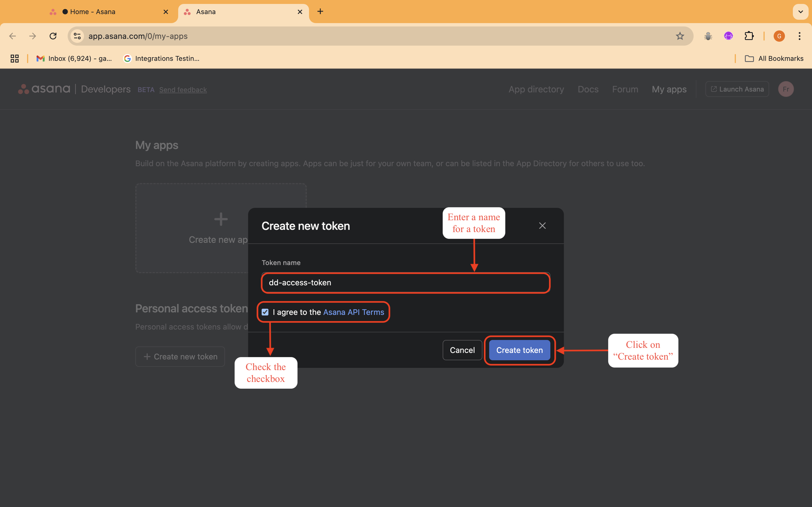
Task: Close the active Asana tab
Action: click(x=300, y=12)
